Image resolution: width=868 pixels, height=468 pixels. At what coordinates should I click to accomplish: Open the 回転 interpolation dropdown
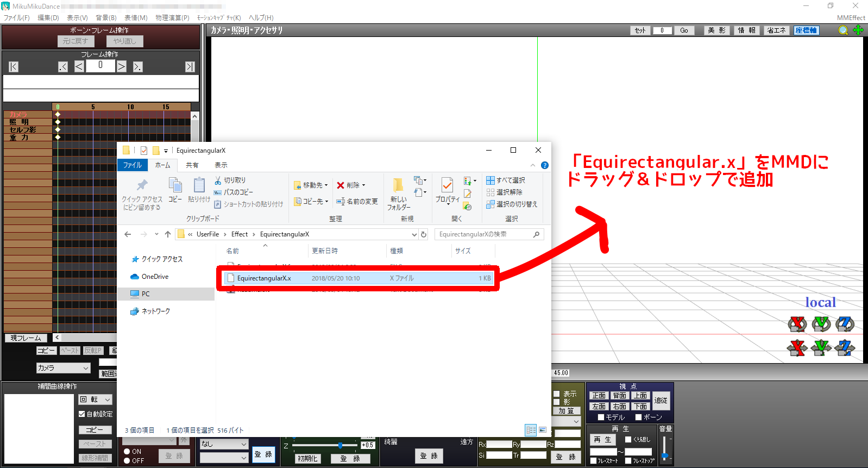pos(96,400)
